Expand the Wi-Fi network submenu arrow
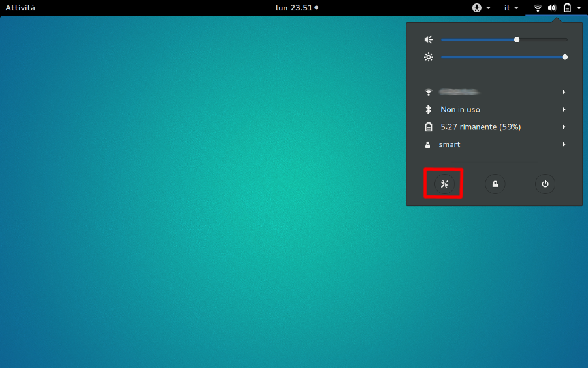This screenshot has width=588, height=368. 564,92
